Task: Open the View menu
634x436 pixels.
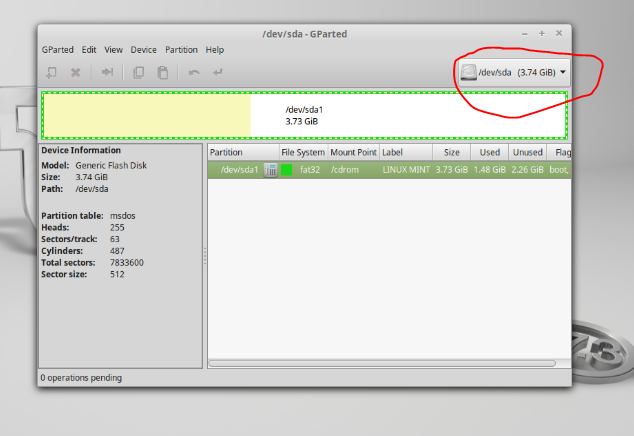Action: [113, 50]
